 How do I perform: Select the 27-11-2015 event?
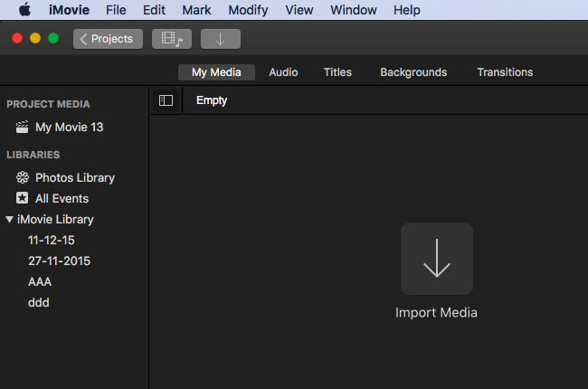59,261
